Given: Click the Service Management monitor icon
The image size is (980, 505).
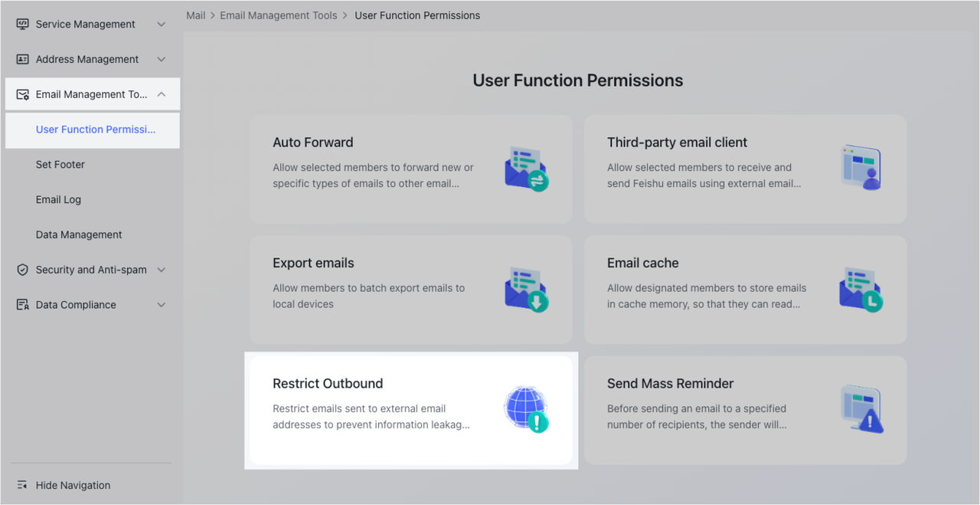Looking at the screenshot, I should [22, 25].
